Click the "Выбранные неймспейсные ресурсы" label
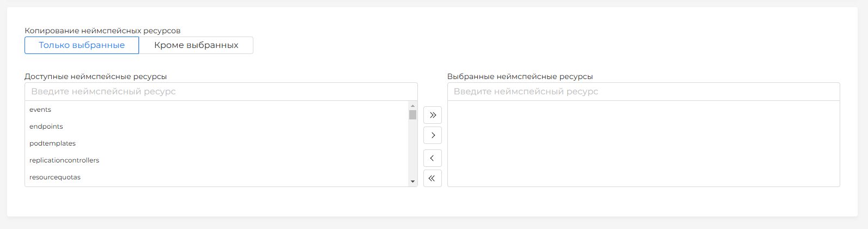 coord(520,76)
